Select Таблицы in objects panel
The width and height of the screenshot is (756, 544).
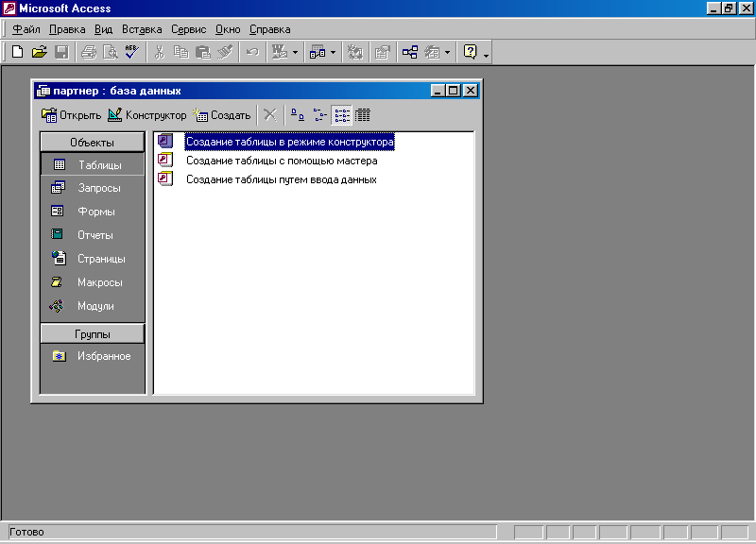(x=92, y=164)
